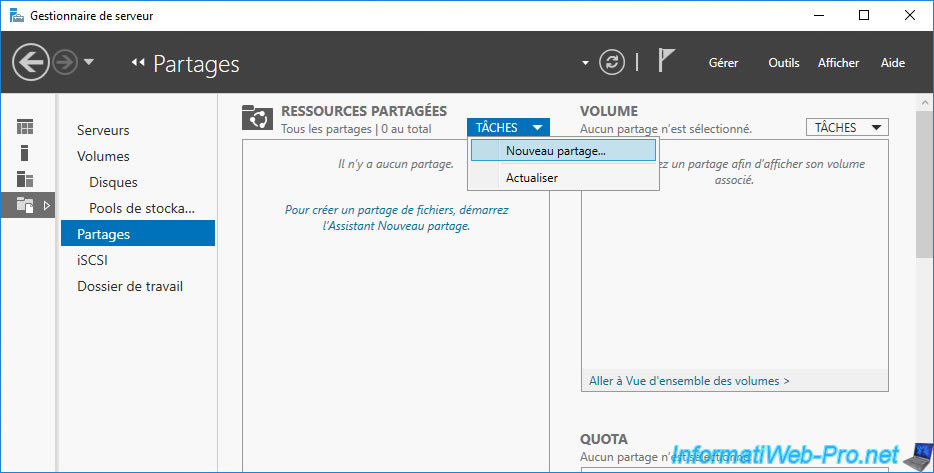Open TÂCHES dropdown in Volume section
This screenshot has height=473, width=934.
[846, 127]
